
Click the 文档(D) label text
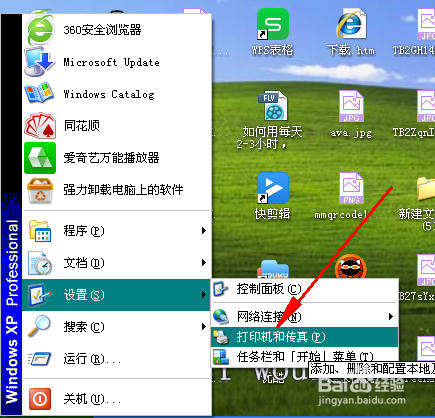click(x=84, y=263)
